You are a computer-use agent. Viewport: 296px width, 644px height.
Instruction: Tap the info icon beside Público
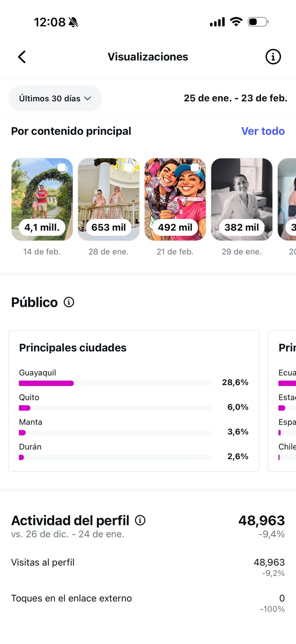point(69,302)
